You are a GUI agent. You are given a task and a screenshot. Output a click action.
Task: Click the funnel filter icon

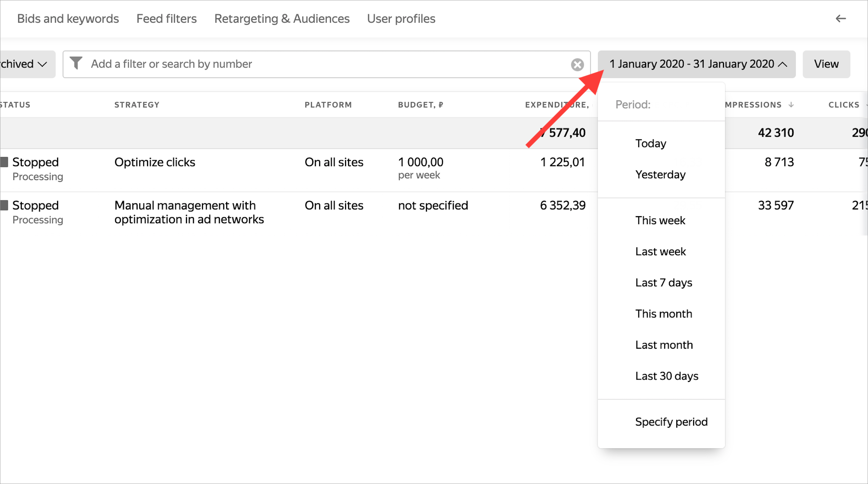pos(76,63)
